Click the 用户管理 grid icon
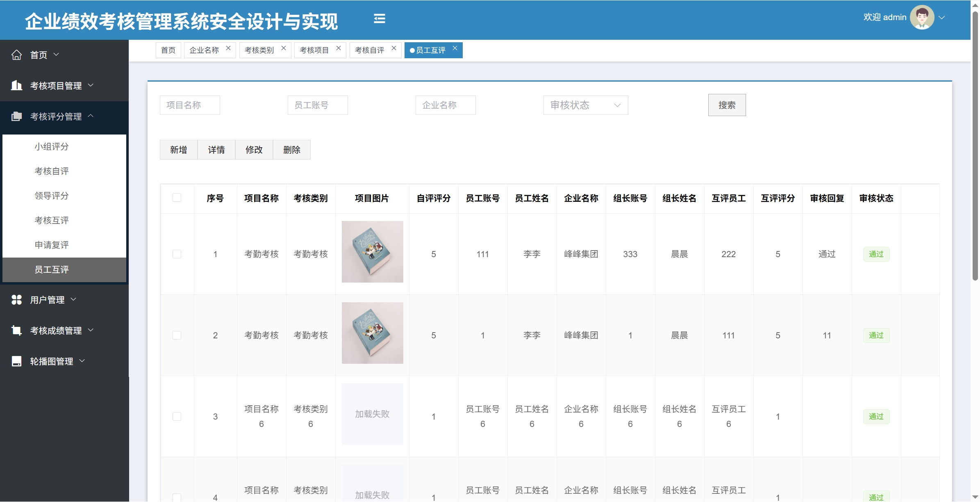The image size is (980, 502). click(16, 300)
